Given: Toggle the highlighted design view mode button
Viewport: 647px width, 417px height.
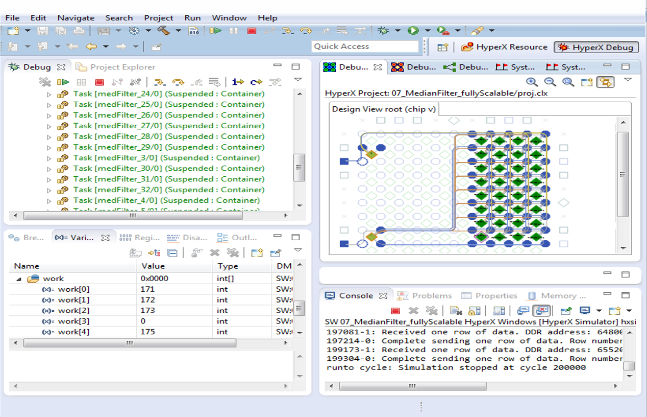Looking at the screenshot, I should [605, 82].
